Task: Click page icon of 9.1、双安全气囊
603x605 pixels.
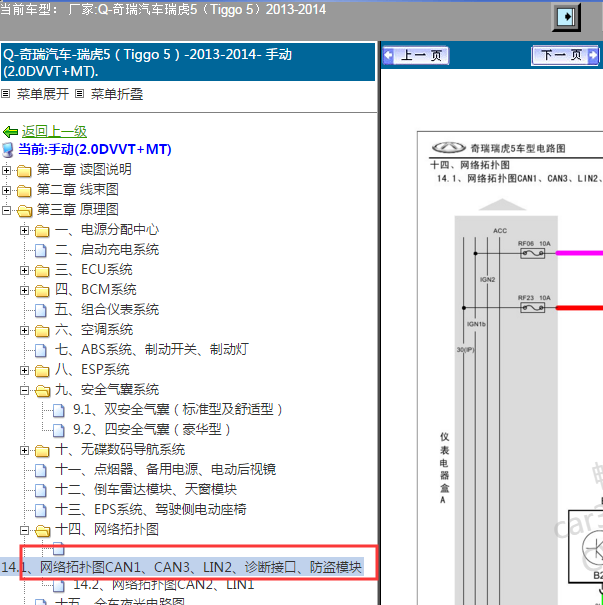Action: click(x=59, y=410)
